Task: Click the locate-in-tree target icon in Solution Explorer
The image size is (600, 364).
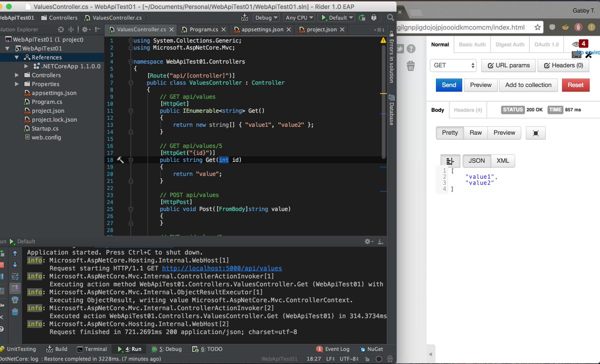Action: 60,30
